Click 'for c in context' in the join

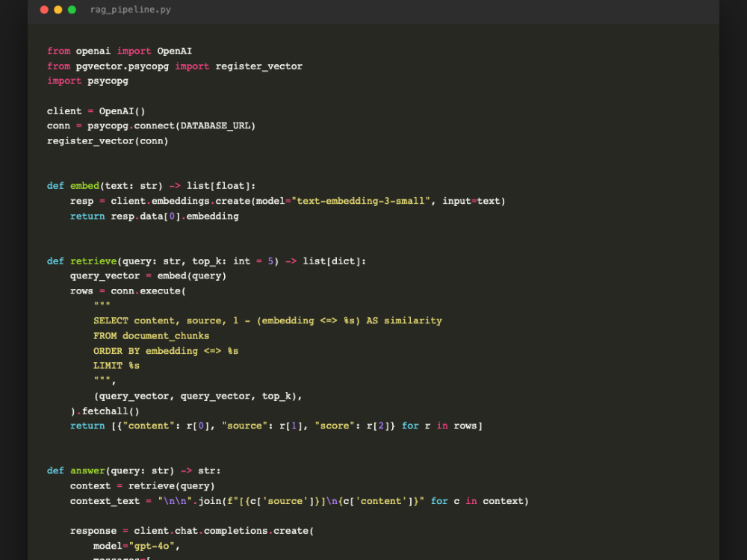pyautogui.click(x=477, y=501)
